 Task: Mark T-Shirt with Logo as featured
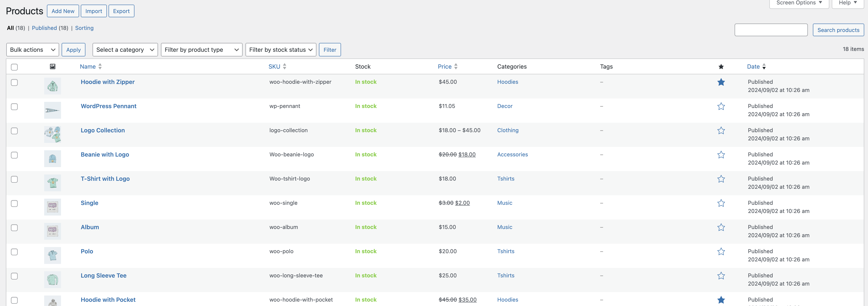pos(721,179)
